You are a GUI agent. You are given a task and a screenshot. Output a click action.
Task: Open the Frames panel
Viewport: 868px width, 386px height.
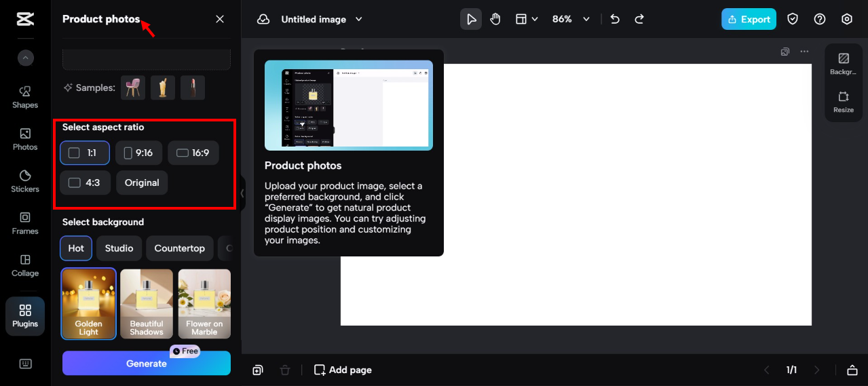(25, 223)
